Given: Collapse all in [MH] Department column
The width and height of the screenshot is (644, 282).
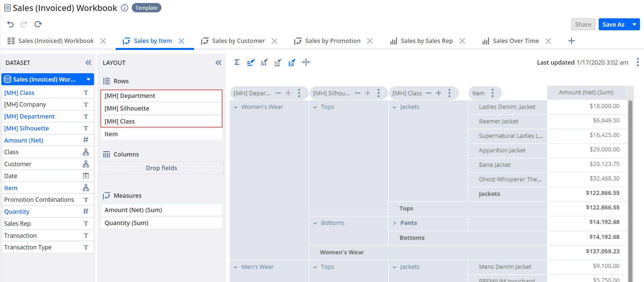Looking at the screenshot, I should [278, 93].
